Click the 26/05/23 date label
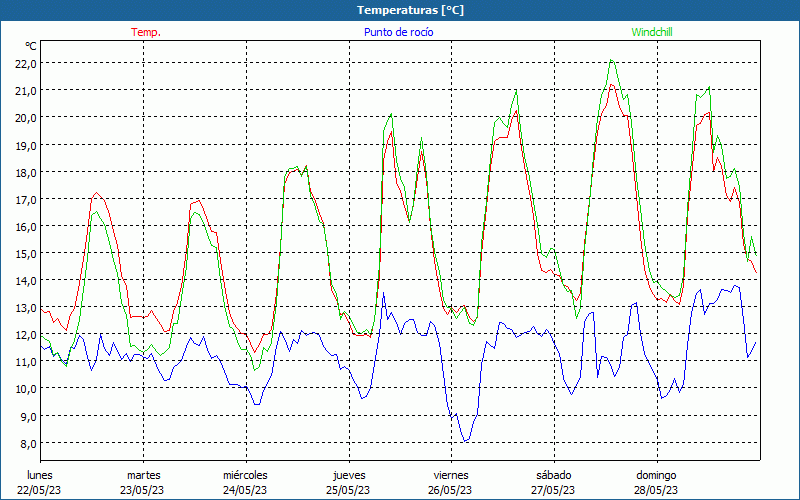 pyautogui.click(x=451, y=490)
